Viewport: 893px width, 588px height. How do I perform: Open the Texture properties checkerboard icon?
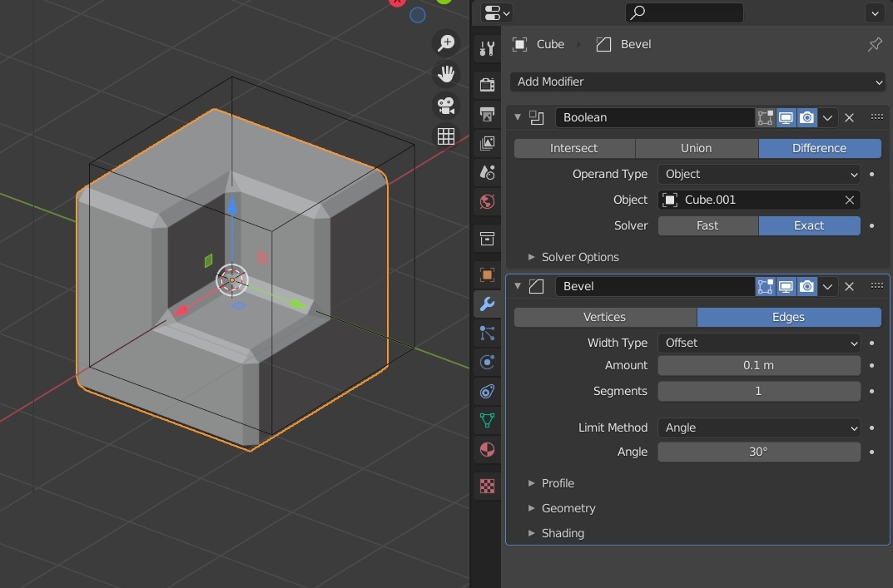pyautogui.click(x=488, y=487)
